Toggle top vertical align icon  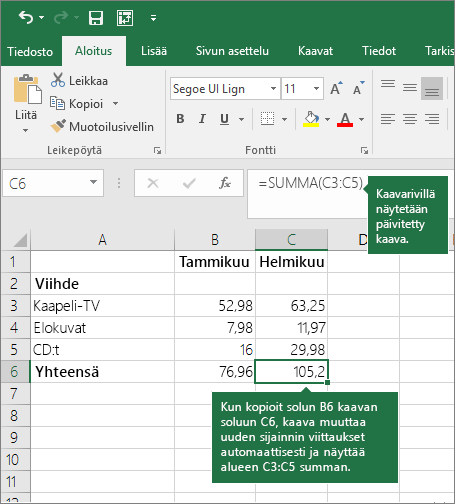pyautogui.click(x=388, y=84)
